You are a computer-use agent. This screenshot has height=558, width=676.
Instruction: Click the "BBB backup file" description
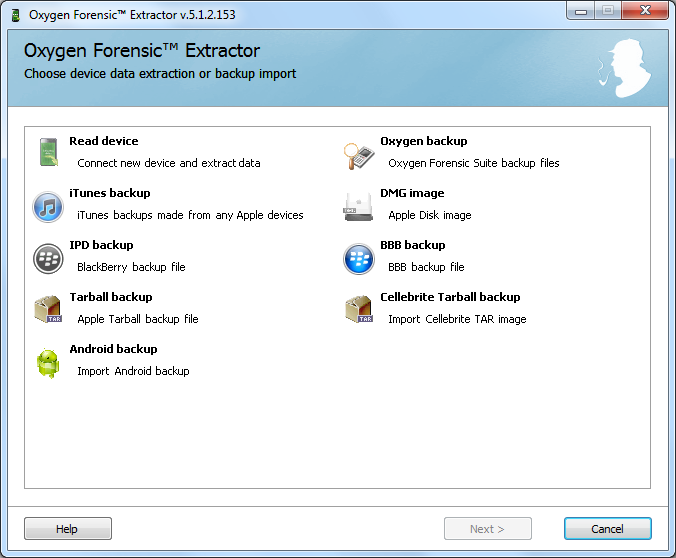(426, 267)
